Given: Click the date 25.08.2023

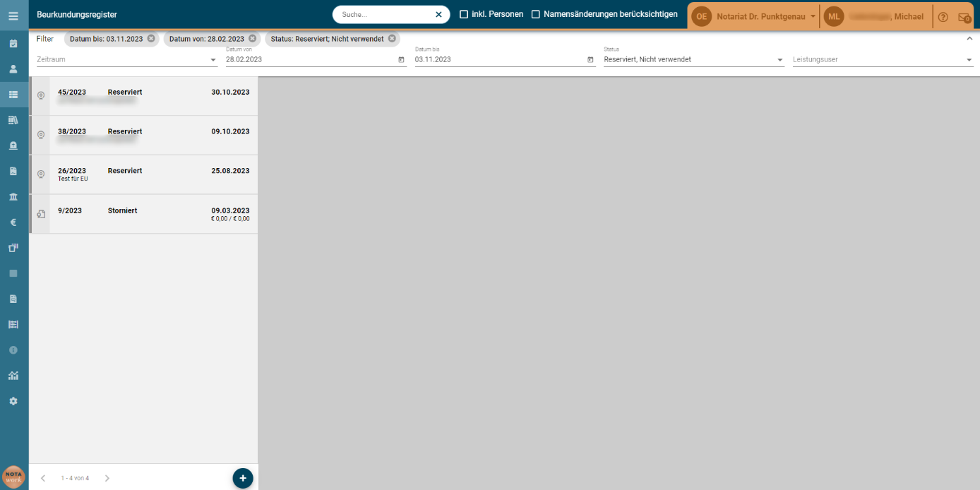Looking at the screenshot, I should (x=230, y=171).
